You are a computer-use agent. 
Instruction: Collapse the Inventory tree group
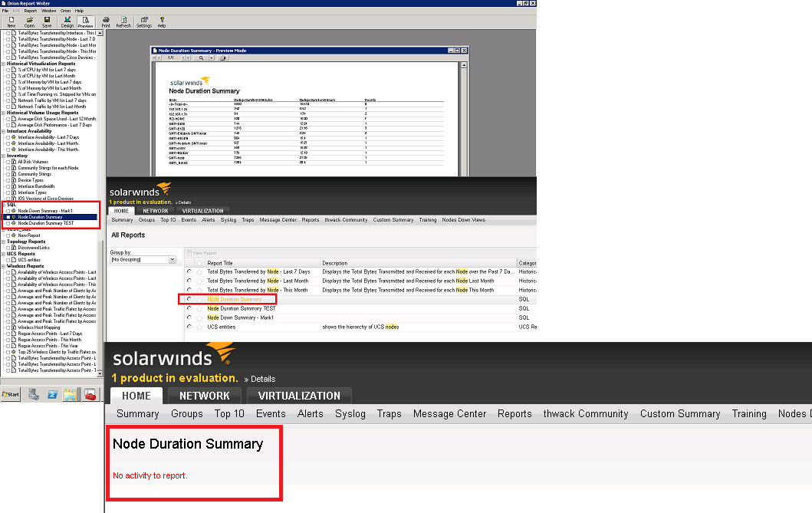point(4,156)
